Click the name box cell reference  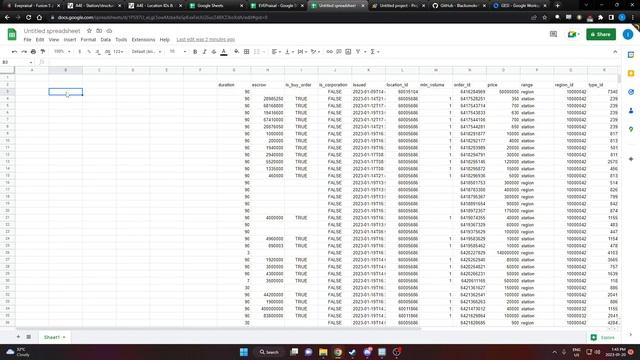(x=16, y=62)
